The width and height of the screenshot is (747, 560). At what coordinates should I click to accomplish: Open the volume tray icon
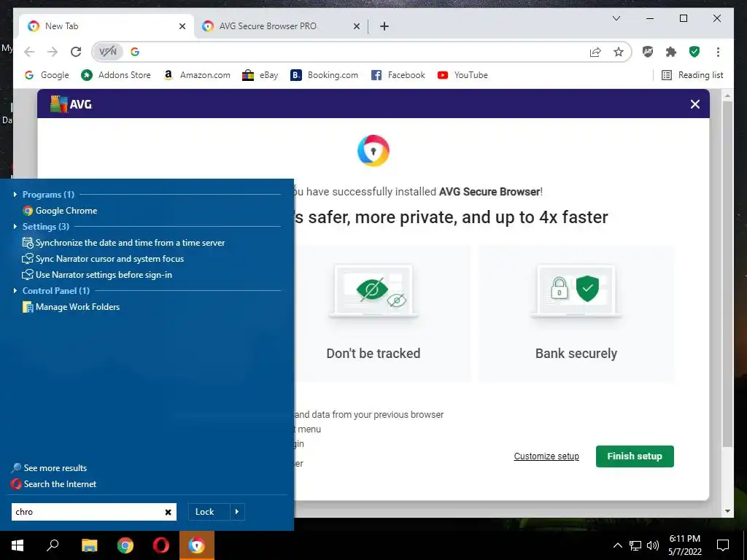tap(653, 545)
